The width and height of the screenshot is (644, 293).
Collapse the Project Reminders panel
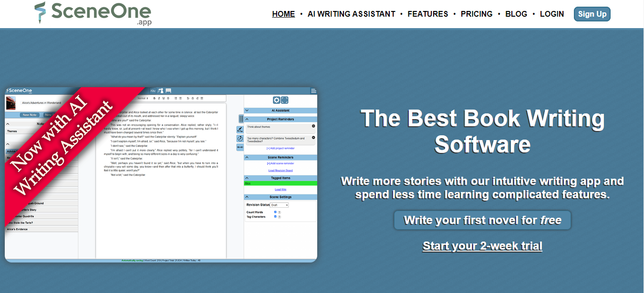coord(280,119)
